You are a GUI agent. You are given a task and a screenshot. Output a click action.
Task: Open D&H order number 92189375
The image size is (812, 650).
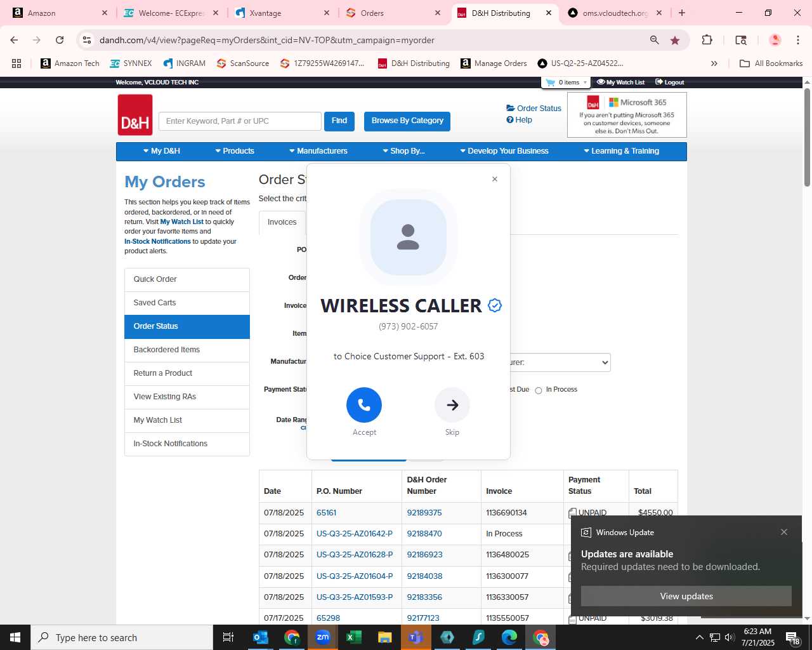click(x=424, y=513)
